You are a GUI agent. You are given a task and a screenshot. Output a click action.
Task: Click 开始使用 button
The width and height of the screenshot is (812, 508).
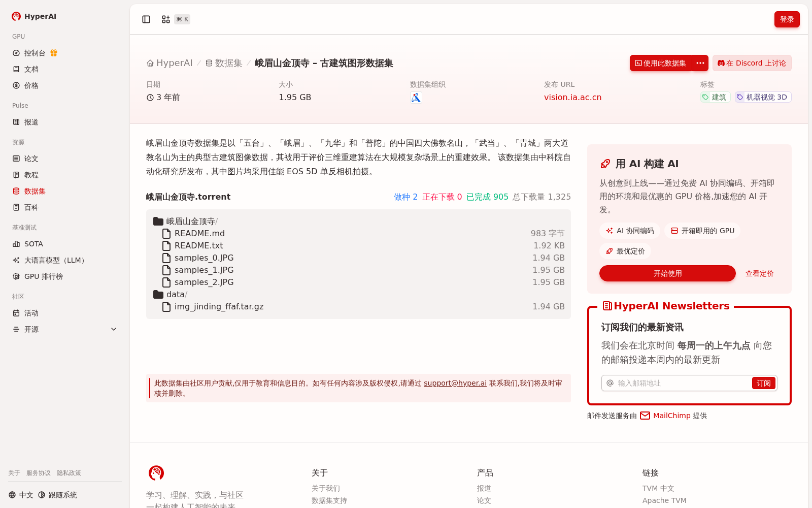pos(667,273)
